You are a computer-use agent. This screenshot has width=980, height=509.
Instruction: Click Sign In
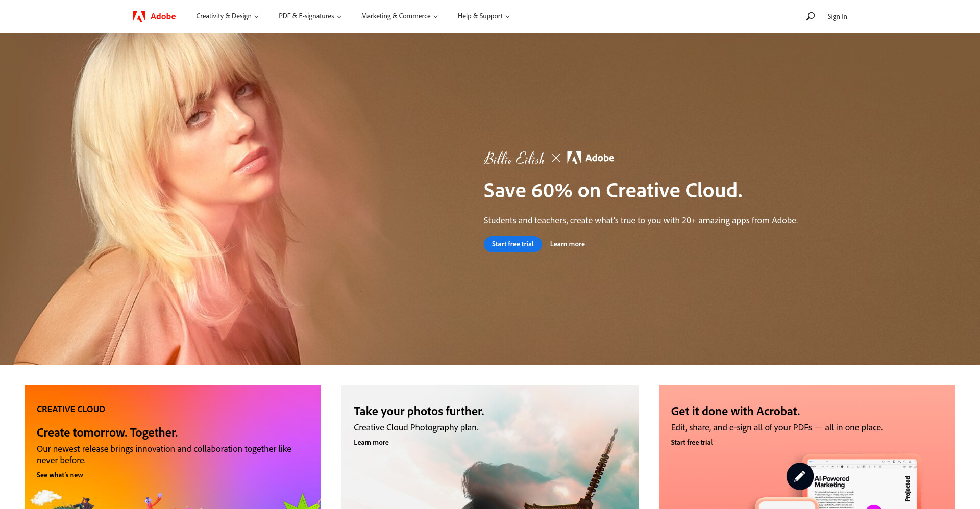[837, 16]
